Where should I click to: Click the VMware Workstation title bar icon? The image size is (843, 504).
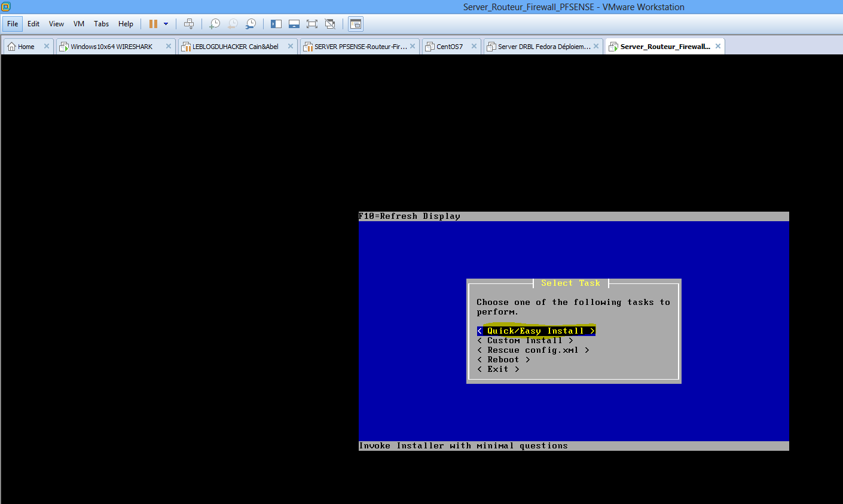point(6,7)
